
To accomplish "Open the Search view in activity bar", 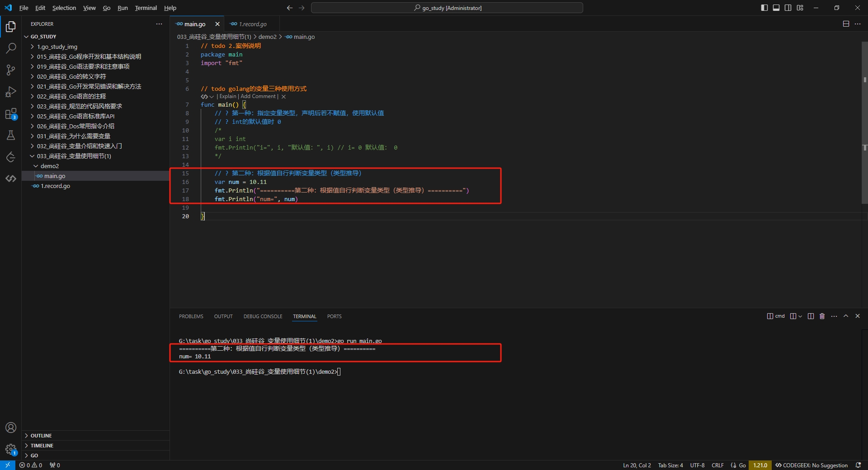I will coord(11,48).
